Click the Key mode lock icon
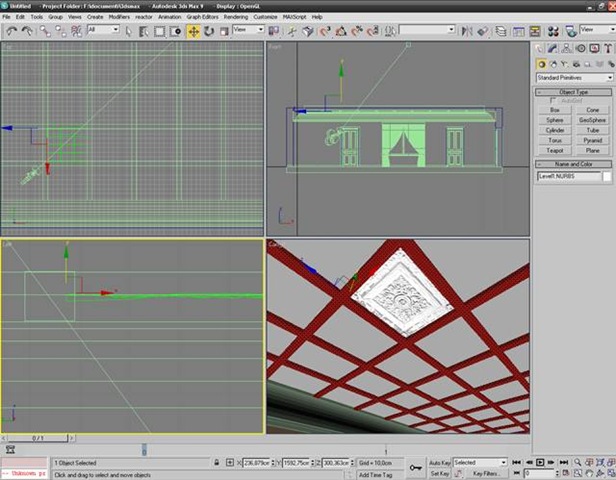 tap(415, 467)
